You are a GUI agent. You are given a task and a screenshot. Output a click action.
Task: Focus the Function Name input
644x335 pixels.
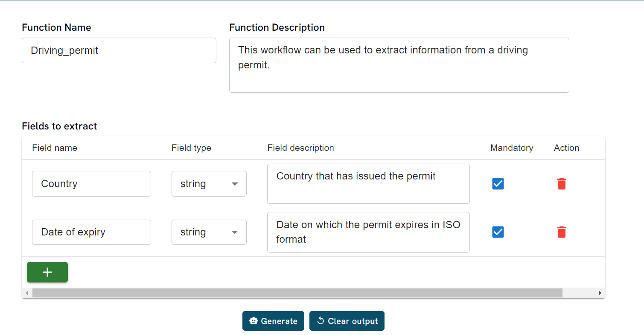click(119, 50)
